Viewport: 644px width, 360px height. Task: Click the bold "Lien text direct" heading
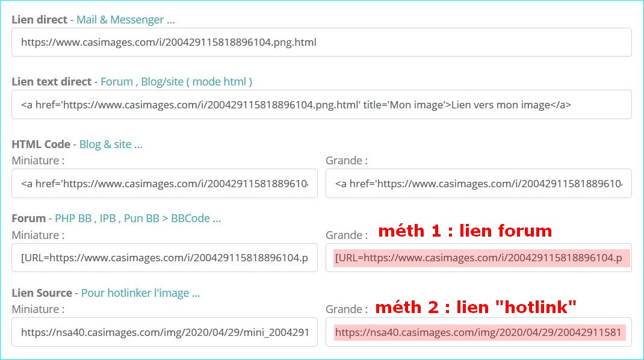[x=52, y=81]
